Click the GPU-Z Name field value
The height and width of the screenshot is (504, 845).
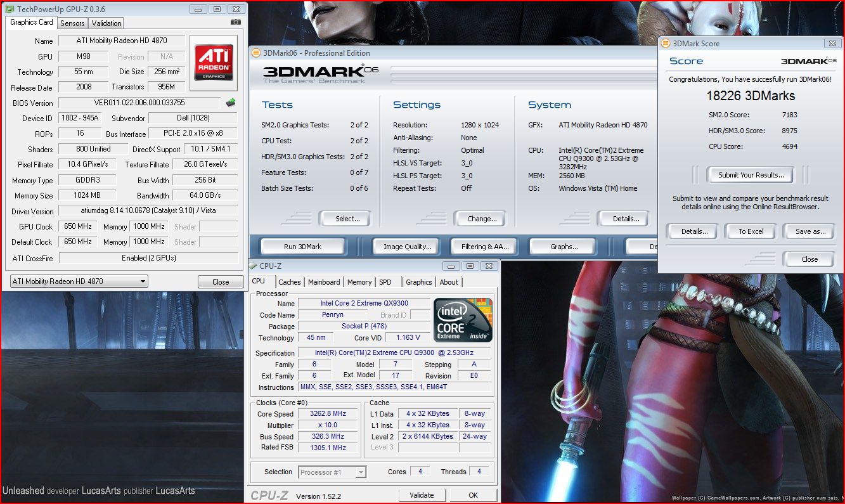pyautogui.click(x=122, y=41)
